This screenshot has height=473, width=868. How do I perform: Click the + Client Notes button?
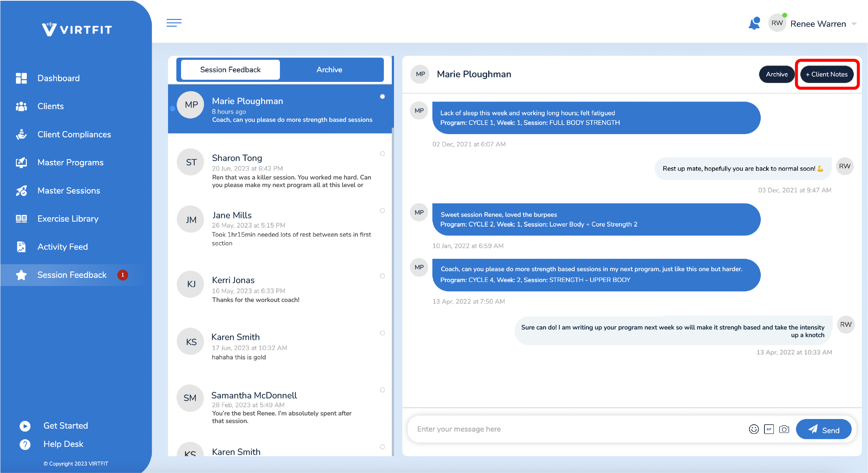point(827,74)
